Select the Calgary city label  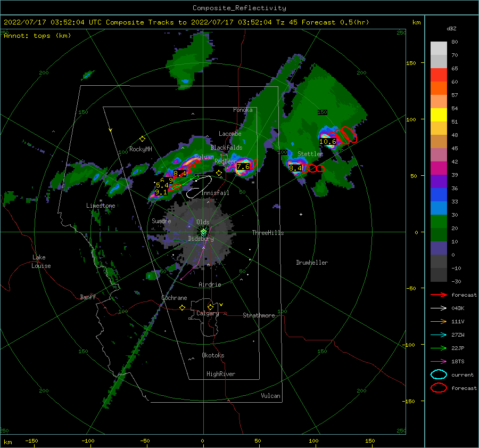(x=208, y=313)
